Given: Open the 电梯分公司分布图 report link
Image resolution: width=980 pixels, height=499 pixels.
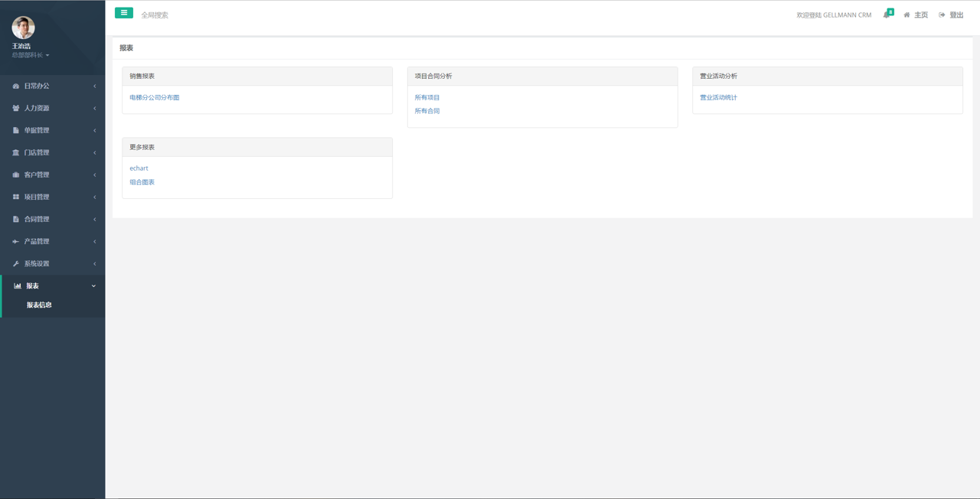Looking at the screenshot, I should 154,98.
